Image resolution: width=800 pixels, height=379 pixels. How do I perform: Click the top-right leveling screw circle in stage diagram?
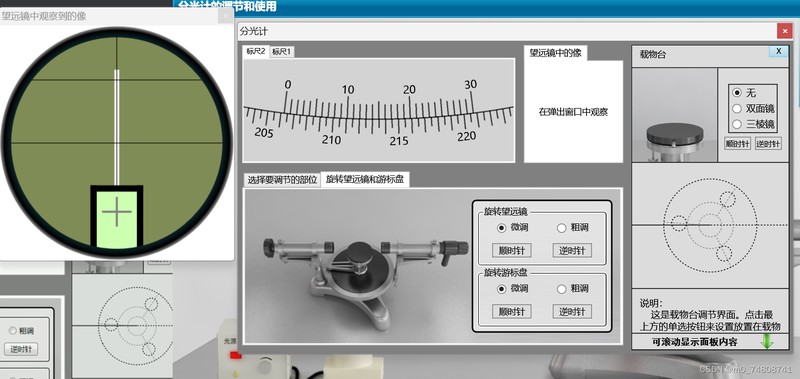[728, 198]
